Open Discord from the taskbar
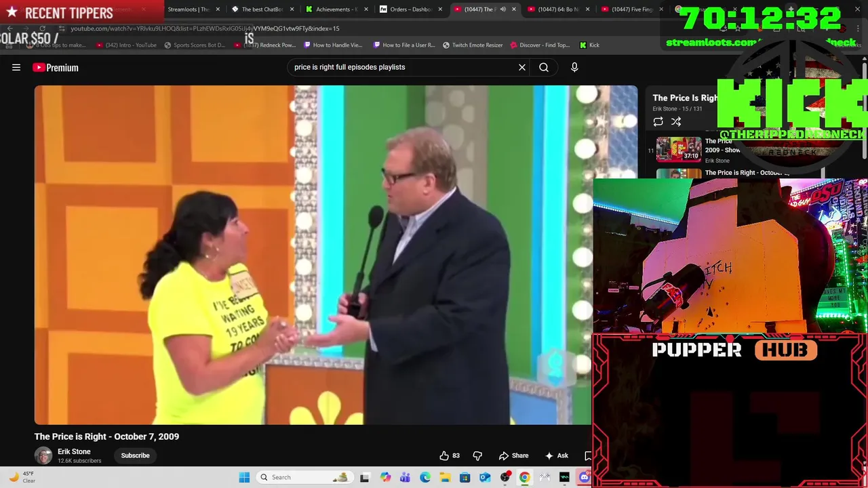This screenshot has width=868, height=488. coord(585,477)
